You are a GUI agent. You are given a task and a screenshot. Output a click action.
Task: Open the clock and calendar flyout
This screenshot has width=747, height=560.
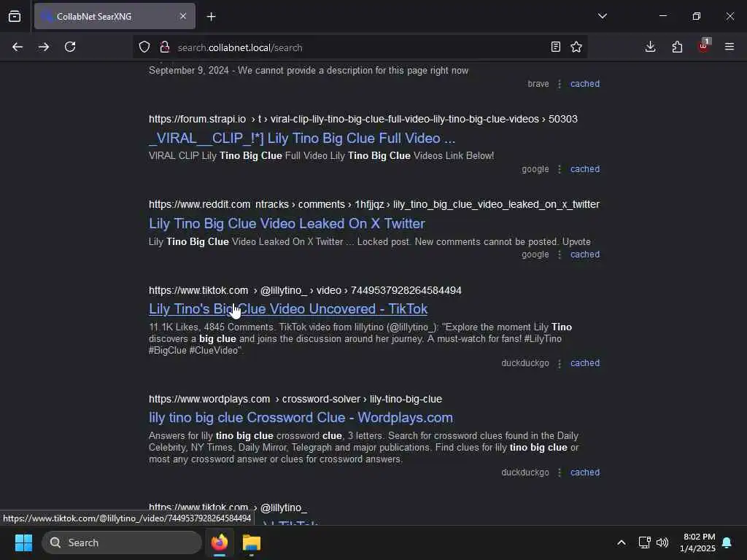[697, 542]
